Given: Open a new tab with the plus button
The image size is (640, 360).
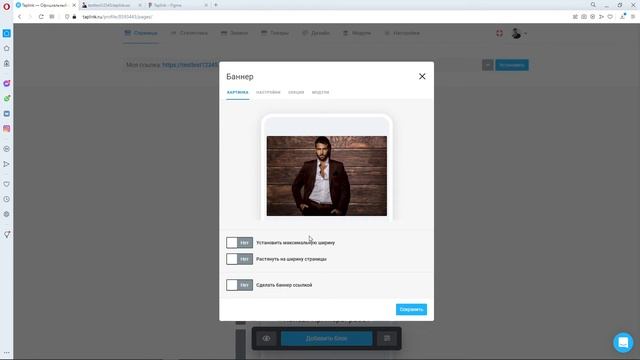Looking at the screenshot, I should 216,5.
